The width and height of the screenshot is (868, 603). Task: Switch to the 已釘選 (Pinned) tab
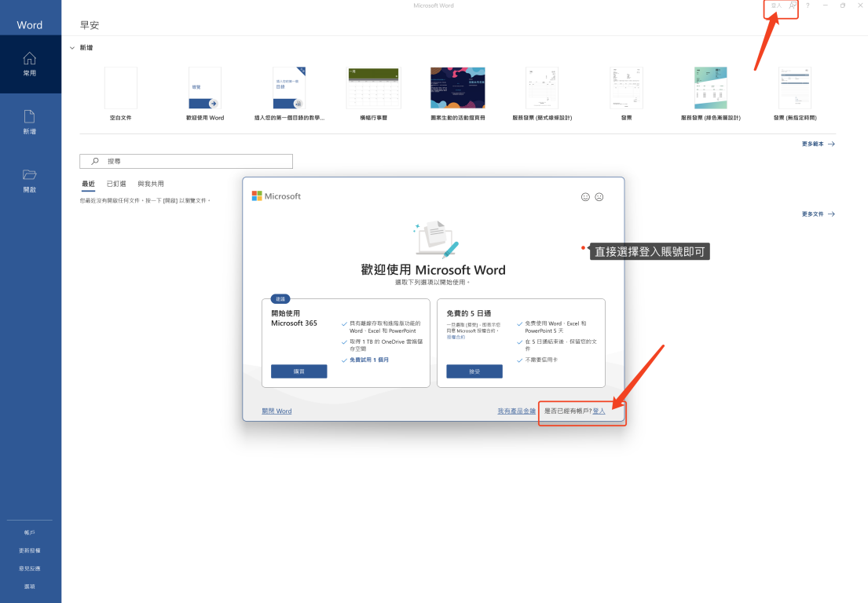[116, 184]
